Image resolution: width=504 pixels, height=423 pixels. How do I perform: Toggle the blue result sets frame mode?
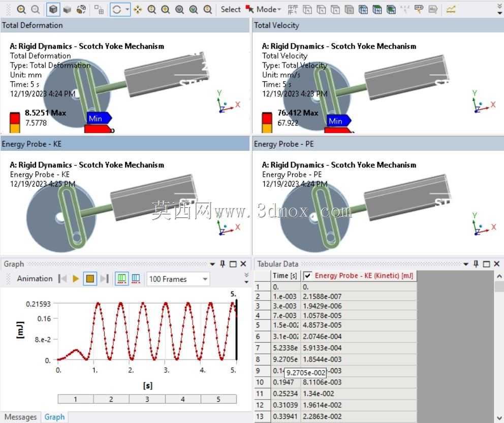pyautogui.click(x=136, y=278)
